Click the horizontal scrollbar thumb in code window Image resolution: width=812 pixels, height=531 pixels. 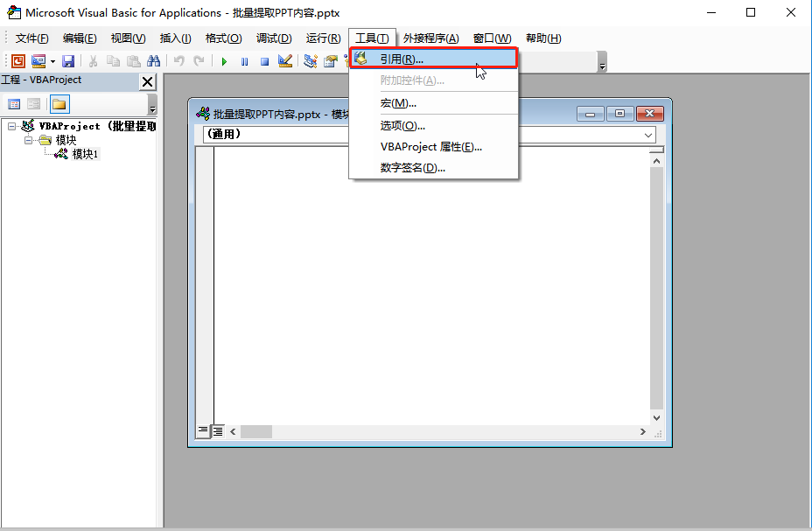255,431
